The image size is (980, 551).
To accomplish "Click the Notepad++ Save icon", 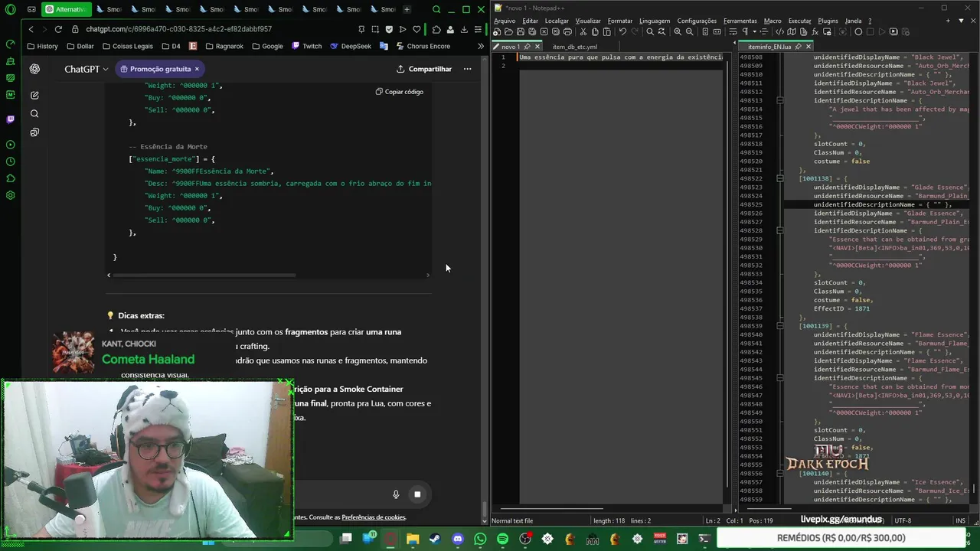I will (x=521, y=32).
